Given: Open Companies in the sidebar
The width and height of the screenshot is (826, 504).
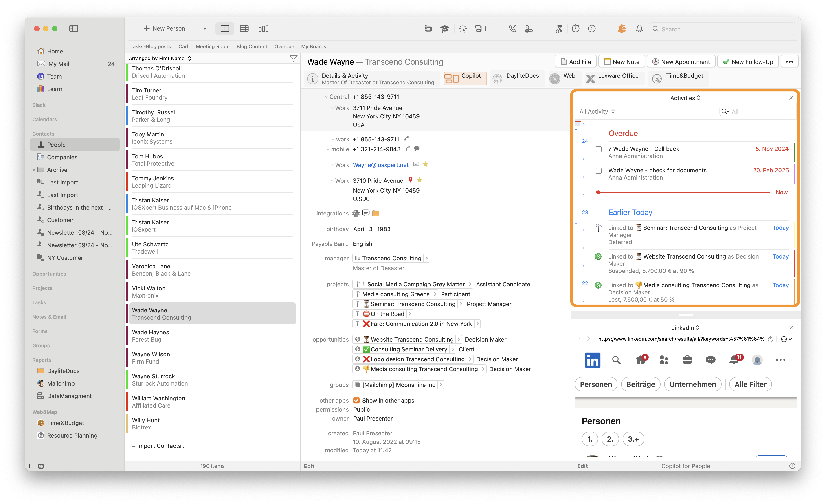Looking at the screenshot, I should (62, 157).
